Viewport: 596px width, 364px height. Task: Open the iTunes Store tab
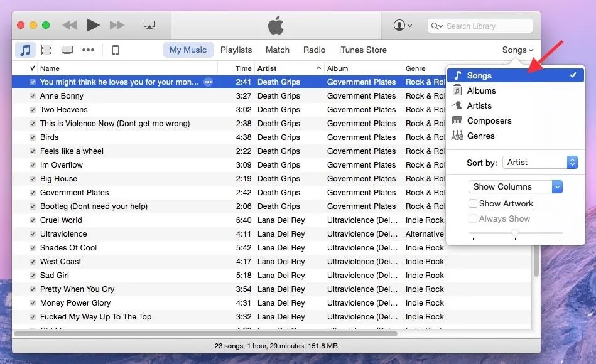click(362, 50)
